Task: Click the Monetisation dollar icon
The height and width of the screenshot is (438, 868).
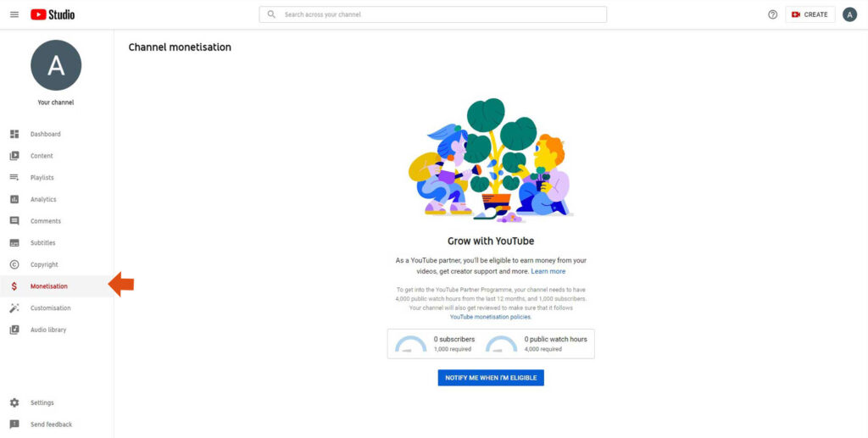Action: 14,286
